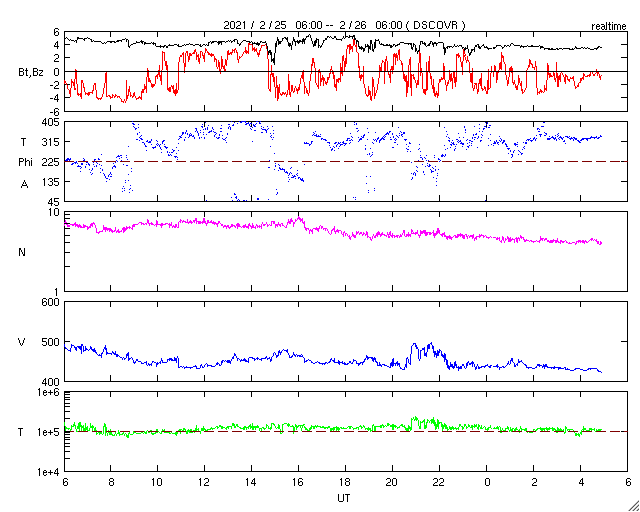This screenshot has width=640, height=512.
Task: Click the '20' hour label on UT axis
Action: point(392,481)
